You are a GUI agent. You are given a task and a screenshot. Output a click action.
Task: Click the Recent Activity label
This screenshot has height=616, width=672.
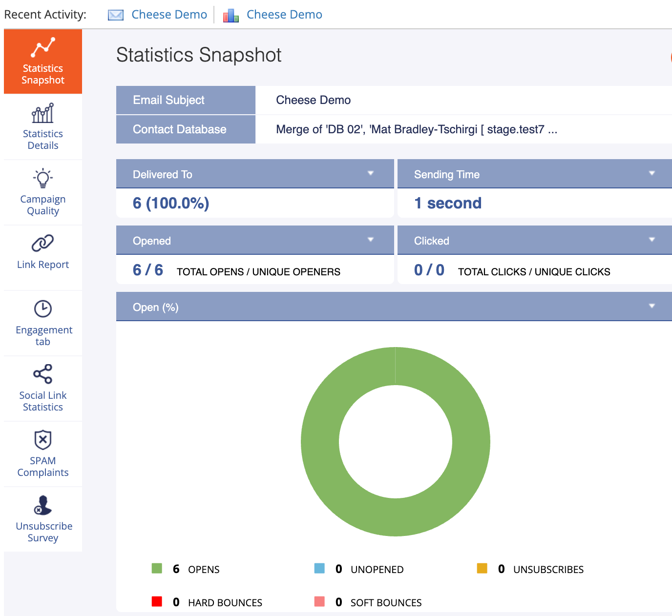(45, 15)
